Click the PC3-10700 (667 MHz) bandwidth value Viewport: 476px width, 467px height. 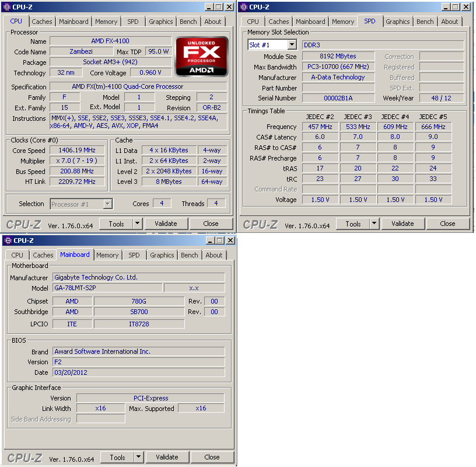338,67
